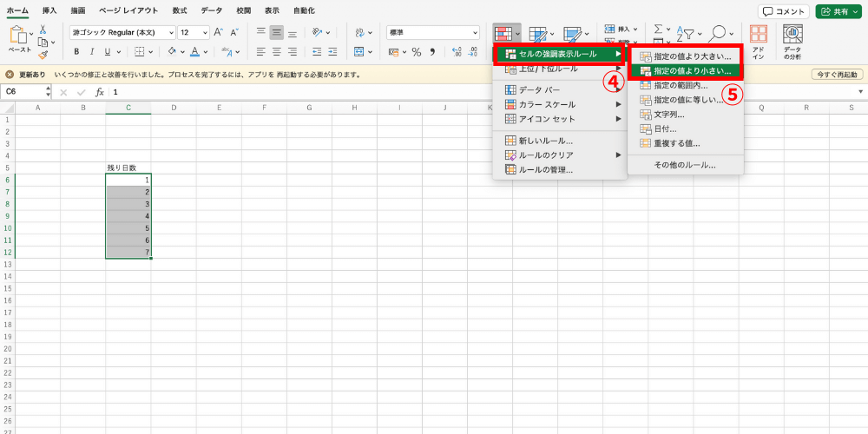Open the font size 12 dropdown
The width and height of the screenshot is (868, 434).
[x=206, y=33]
